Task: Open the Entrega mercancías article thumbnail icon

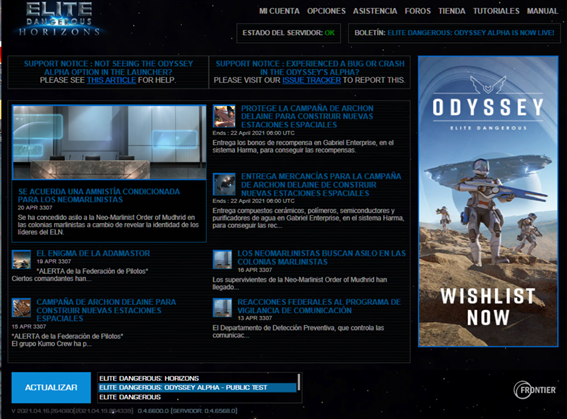Action: coord(224,184)
